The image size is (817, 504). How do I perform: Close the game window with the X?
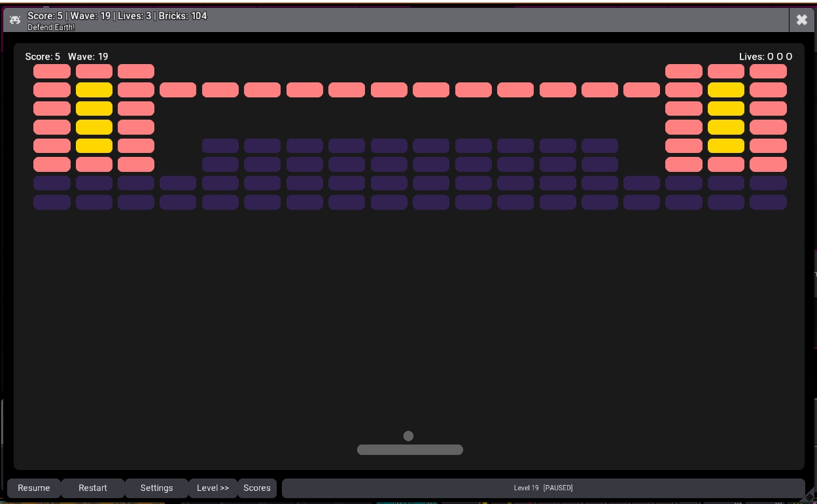coord(801,20)
